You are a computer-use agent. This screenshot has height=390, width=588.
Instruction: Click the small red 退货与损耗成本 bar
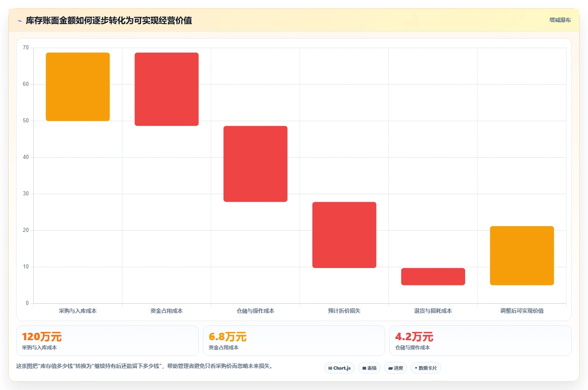coord(433,276)
